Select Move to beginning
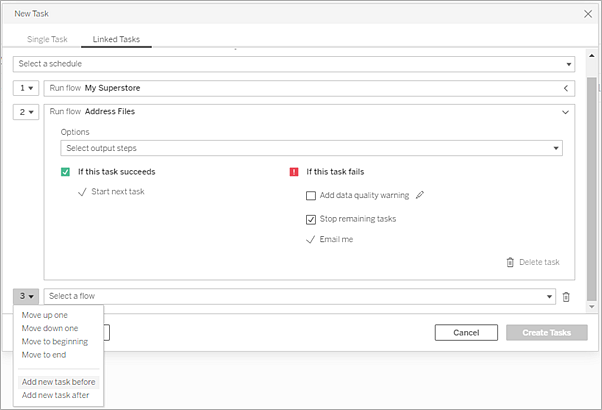Viewport: 602px width, 410px height. pyautogui.click(x=55, y=342)
